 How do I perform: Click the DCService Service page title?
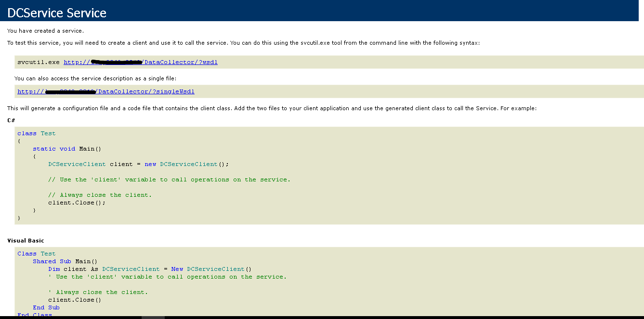[x=57, y=13]
